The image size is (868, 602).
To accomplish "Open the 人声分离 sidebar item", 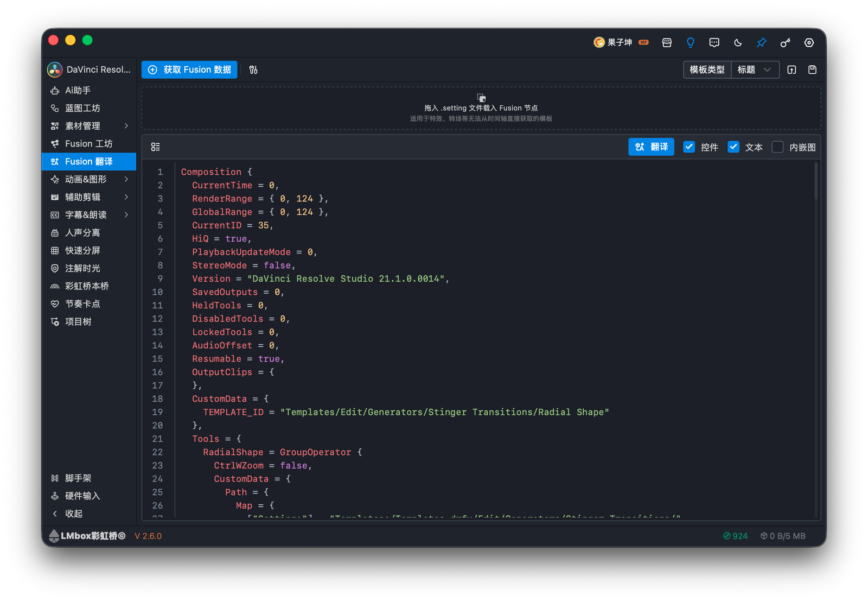I will 89,232.
